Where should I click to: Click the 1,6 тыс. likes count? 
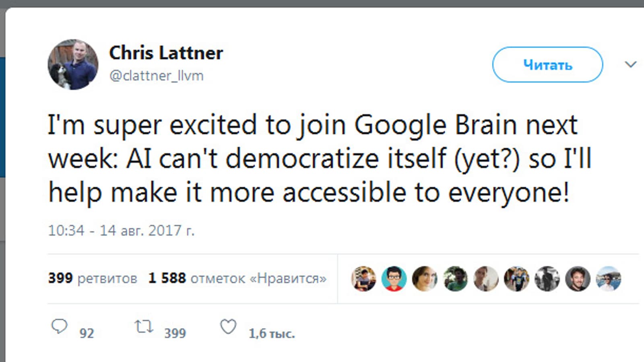click(x=272, y=333)
